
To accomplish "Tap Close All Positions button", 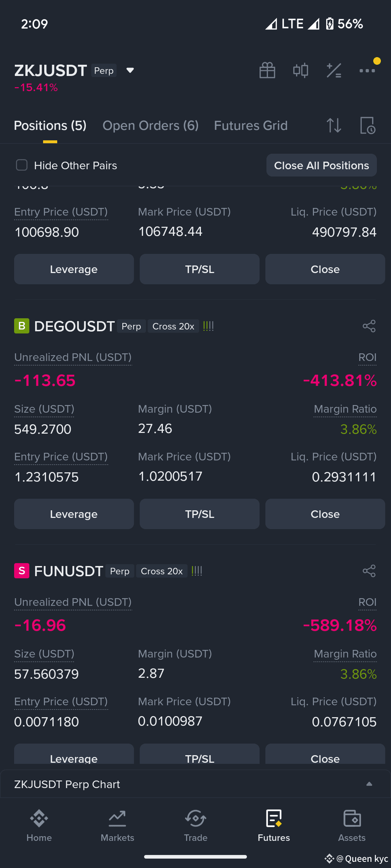I will point(321,165).
